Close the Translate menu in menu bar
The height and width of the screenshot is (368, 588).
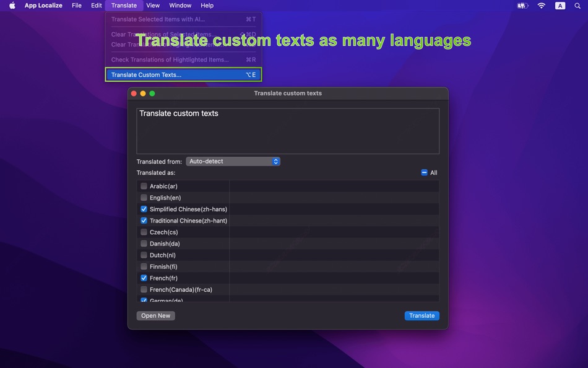124,5
